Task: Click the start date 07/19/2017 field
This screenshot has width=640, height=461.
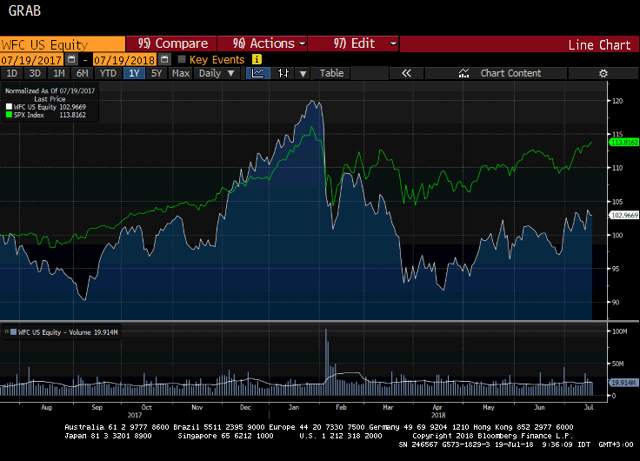Action: [31, 60]
